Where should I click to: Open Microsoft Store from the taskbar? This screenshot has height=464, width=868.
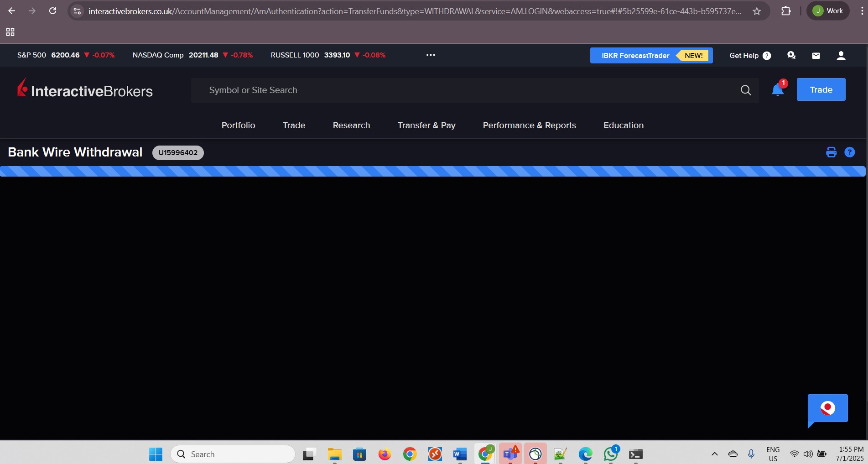pos(360,454)
